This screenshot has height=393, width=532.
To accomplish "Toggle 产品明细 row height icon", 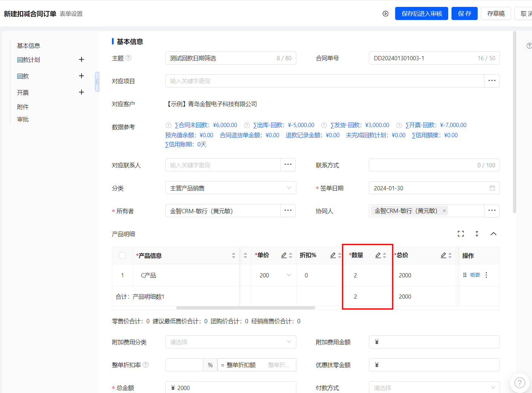I will (x=477, y=234).
